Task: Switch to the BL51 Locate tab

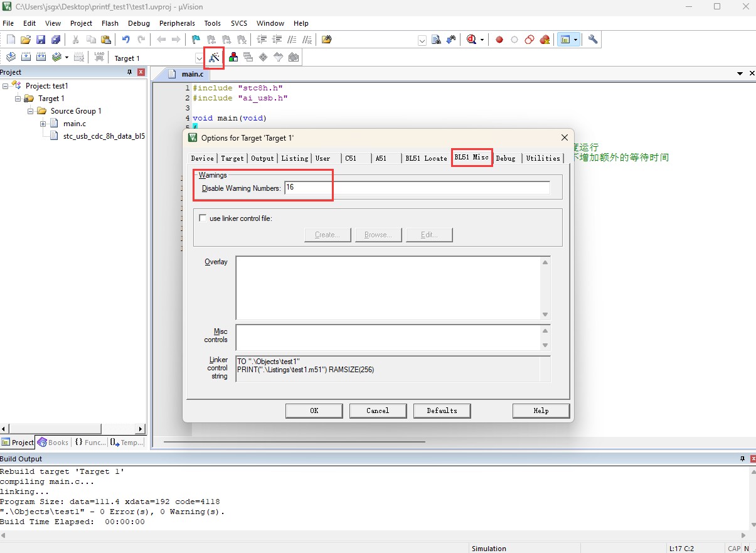Action: click(x=426, y=158)
